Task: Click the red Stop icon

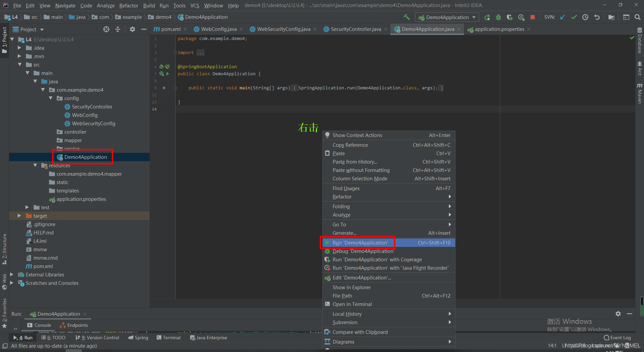Action: tap(533, 17)
